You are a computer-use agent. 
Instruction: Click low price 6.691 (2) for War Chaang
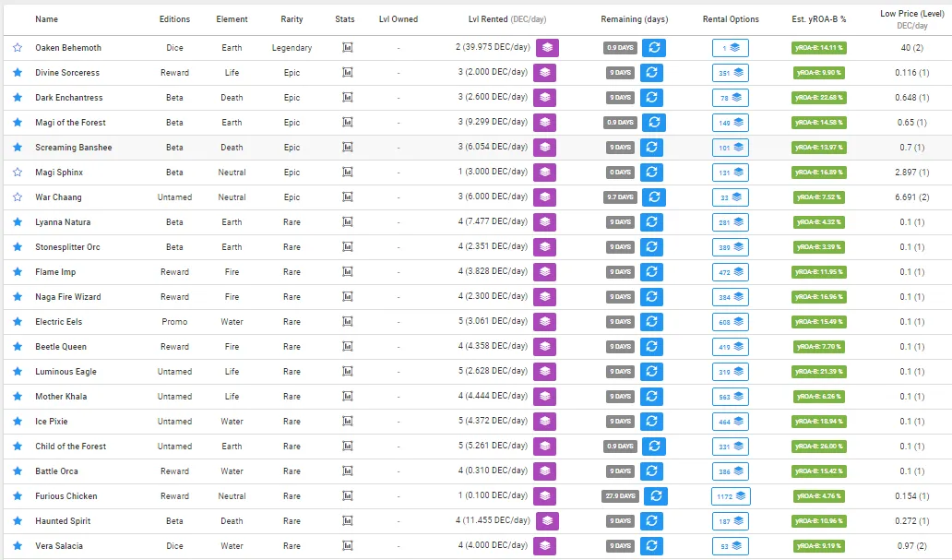pos(912,197)
